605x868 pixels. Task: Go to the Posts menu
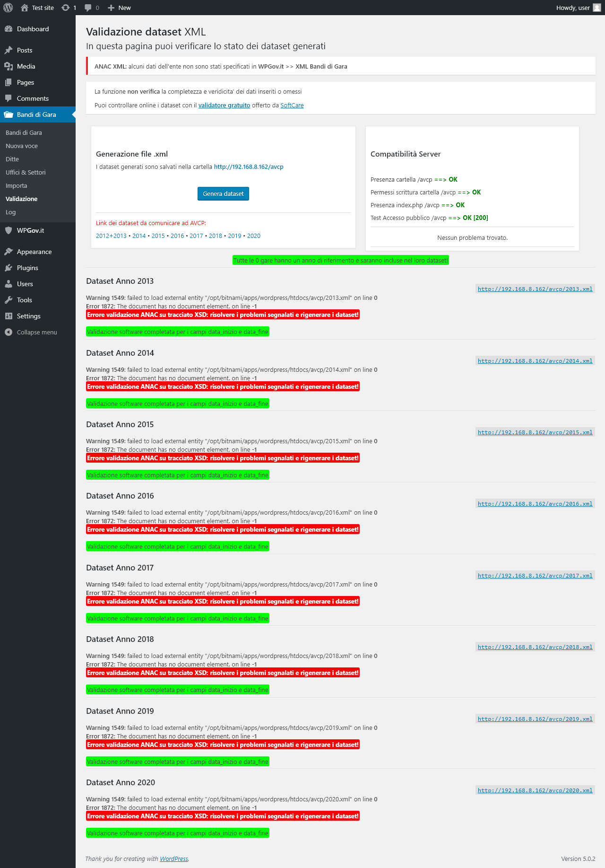coord(38,50)
